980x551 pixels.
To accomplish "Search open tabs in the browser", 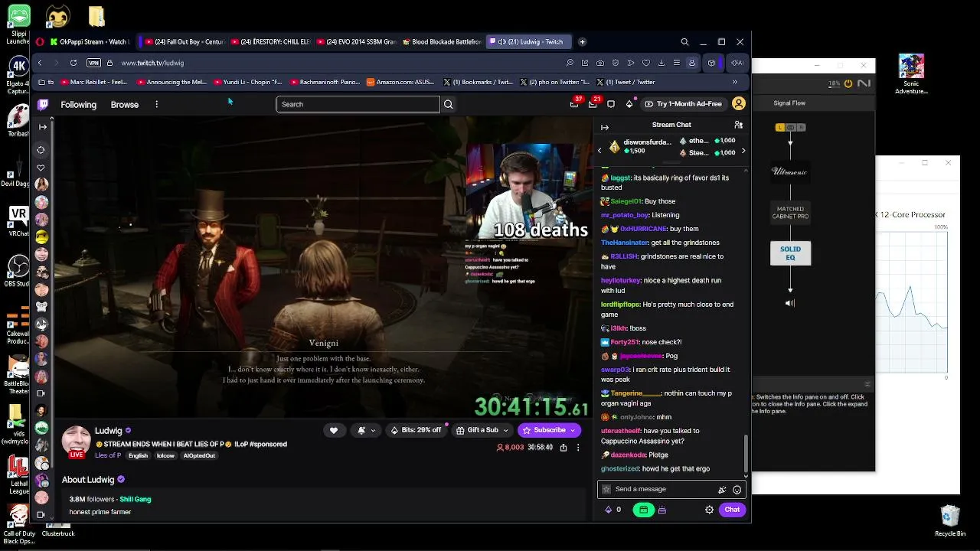I will click(684, 42).
